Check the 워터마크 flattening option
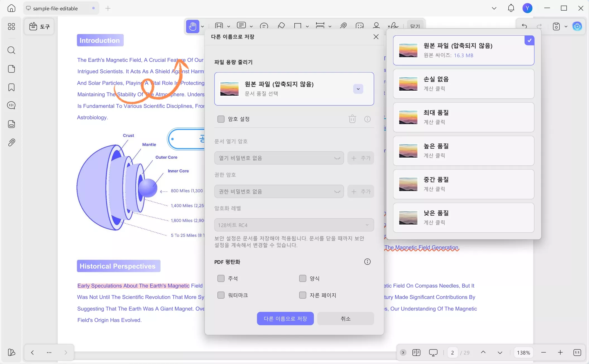Screen dimensions: 589x364 click(x=221, y=295)
